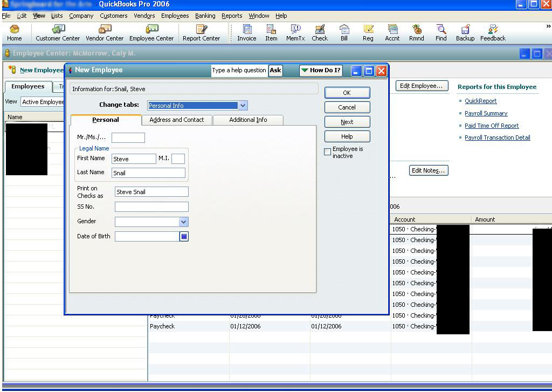Cancel the New Employee dialog
This screenshot has width=552, height=392.
(x=347, y=107)
